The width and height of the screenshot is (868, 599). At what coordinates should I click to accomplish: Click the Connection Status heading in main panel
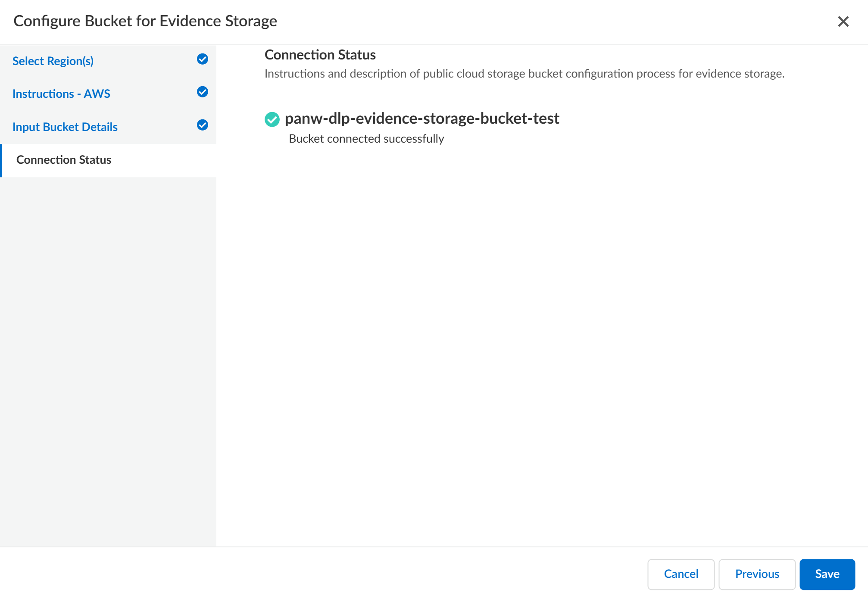point(320,55)
